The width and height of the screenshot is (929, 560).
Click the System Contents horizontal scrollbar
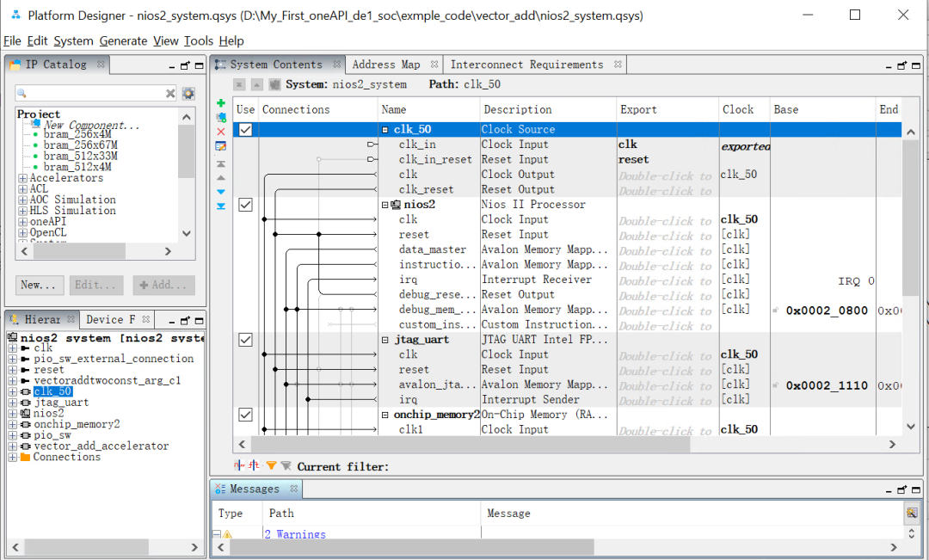(x=471, y=444)
